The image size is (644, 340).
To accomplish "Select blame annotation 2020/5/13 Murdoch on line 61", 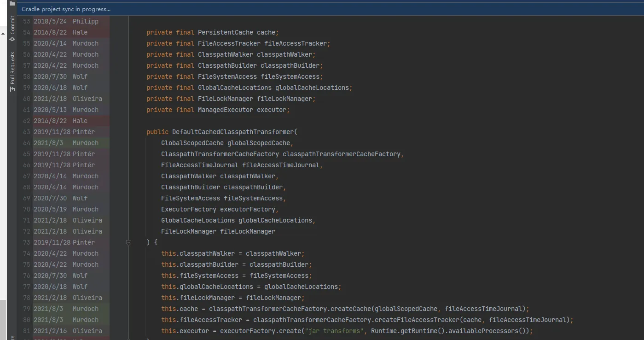I will (66, 110).
